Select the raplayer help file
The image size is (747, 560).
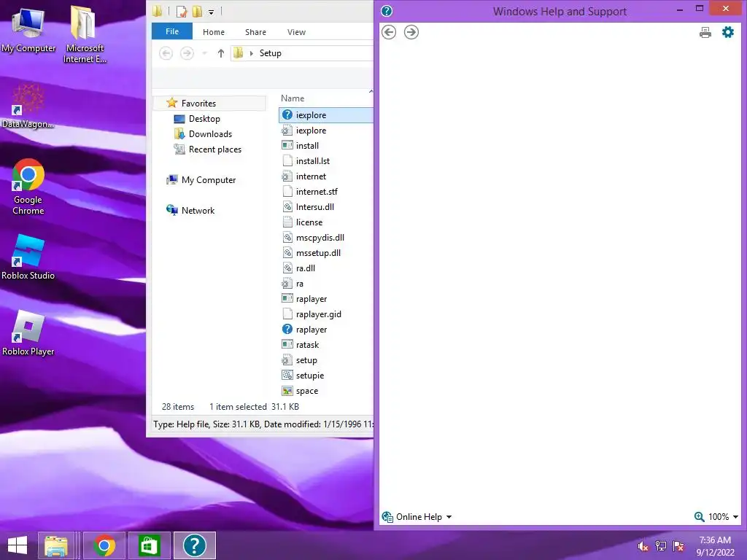click(311, 329)
